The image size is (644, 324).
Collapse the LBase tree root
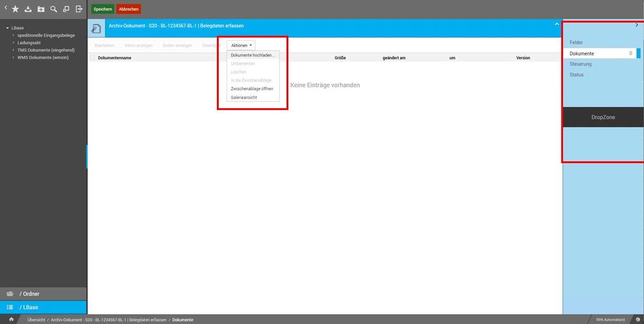[7, 28]
